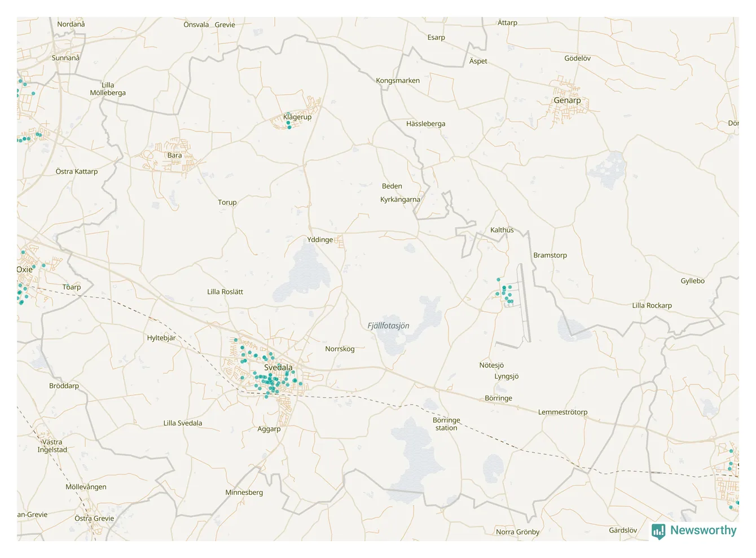
Task: Select the Norra Grönby label
Action: pos(517,532)
